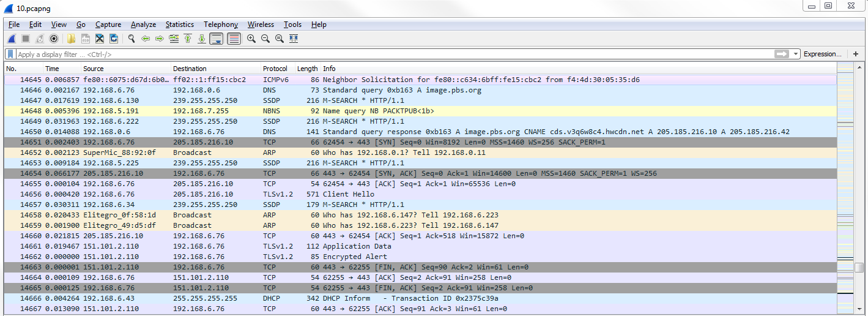The image size is (868, 316).
Task: Add a filter button with plus sign
Action: [x=855, y=55]
